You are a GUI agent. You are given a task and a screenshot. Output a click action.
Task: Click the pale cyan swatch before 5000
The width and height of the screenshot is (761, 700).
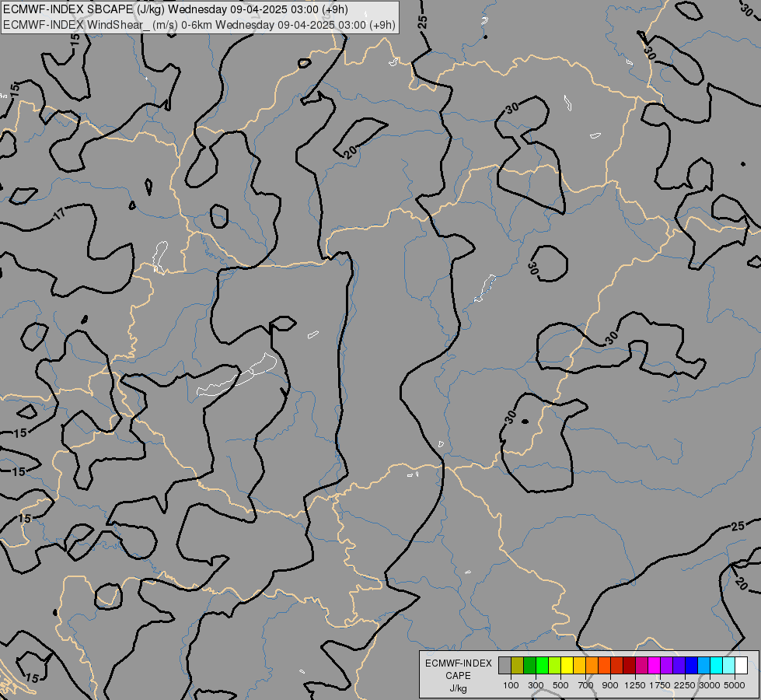729,665
